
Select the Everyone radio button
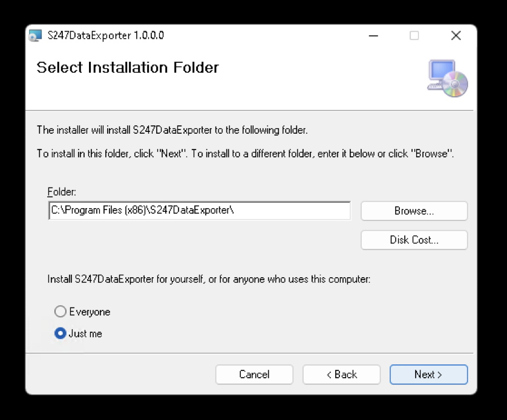click(x=61, y=312)
